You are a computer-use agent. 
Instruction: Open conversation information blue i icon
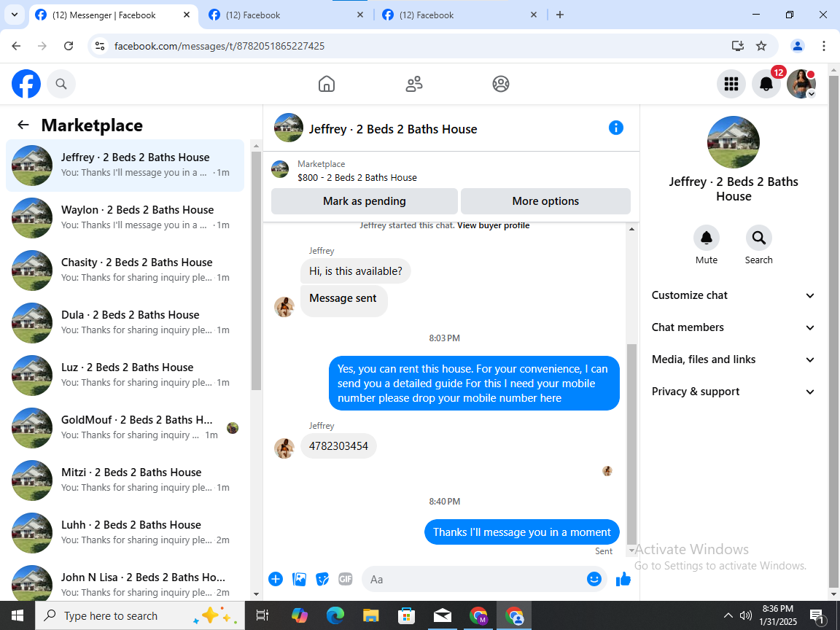pos(616,128)
